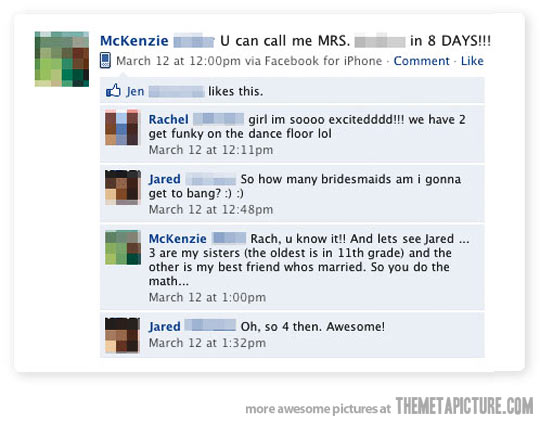Open McKenzie's avatar on the reply comment

tap(123, 247)
